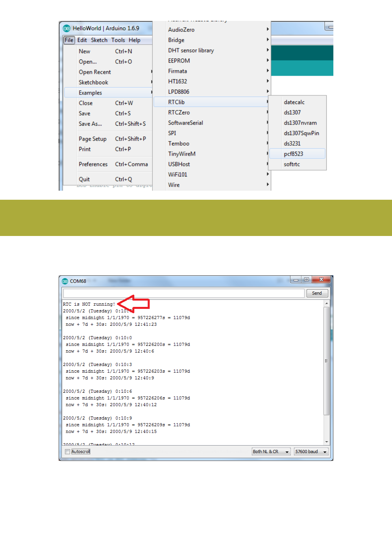
Task: Toggle the Autoscroll checkbox
Action: (67, 451)
